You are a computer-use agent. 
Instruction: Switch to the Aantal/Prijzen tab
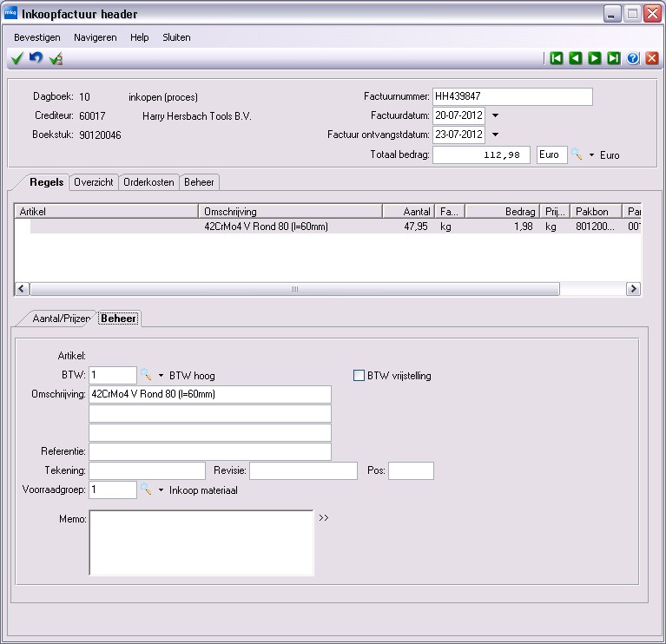pyautogui.click(x=61, y=319)
